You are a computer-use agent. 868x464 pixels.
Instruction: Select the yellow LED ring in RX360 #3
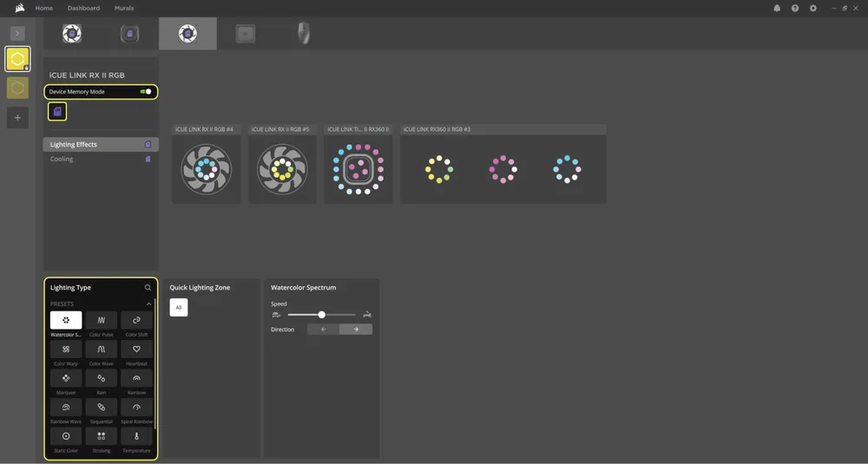click(x=439, y=169)
